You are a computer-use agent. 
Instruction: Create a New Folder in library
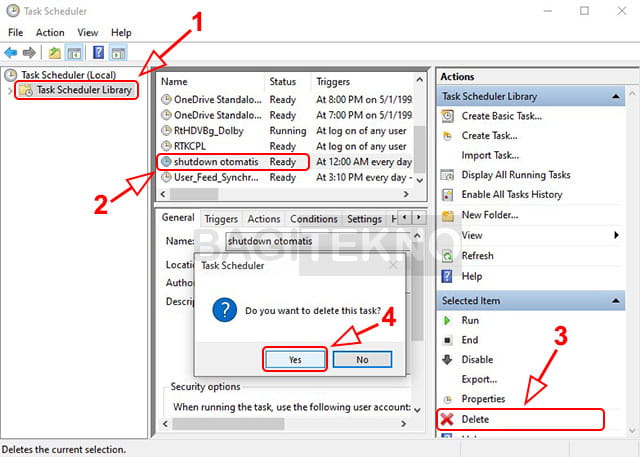click(489, 215)
